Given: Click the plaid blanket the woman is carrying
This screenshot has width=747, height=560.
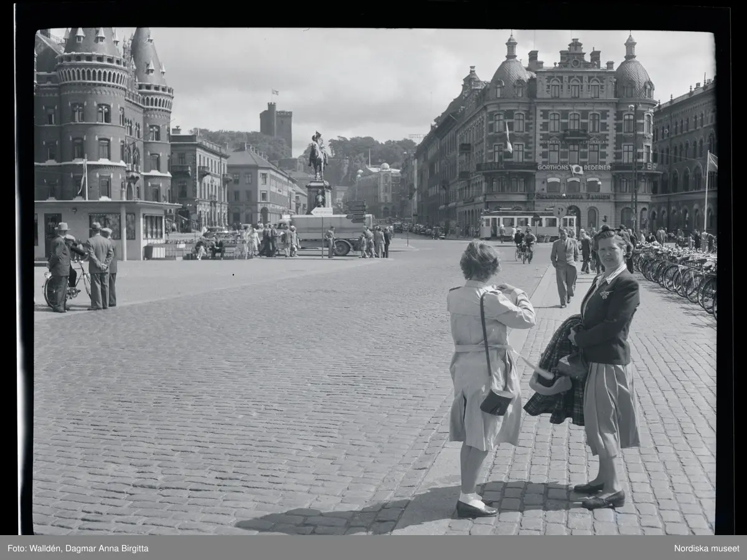Looking at the screenshot, I should tap(556, 381).
